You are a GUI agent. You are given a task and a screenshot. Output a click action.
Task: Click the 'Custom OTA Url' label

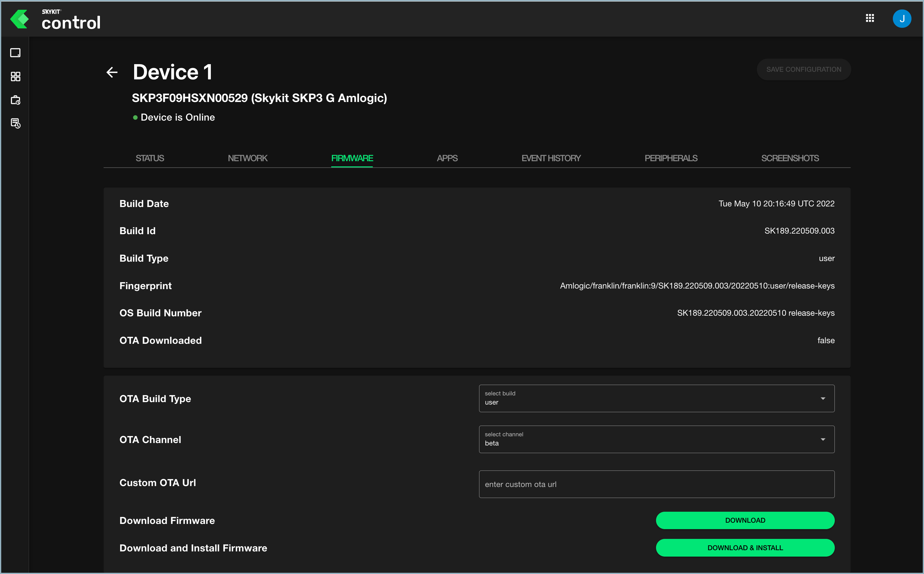158,482
